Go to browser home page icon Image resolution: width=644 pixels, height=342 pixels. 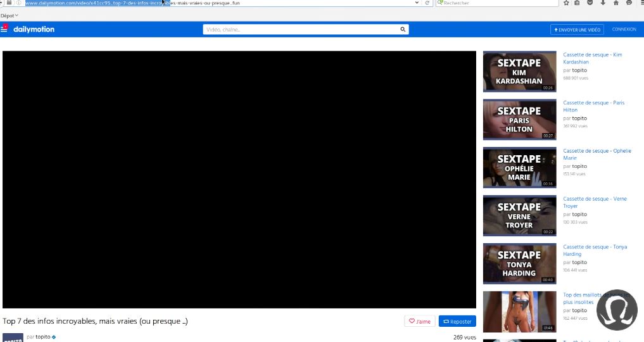[616, 3]
